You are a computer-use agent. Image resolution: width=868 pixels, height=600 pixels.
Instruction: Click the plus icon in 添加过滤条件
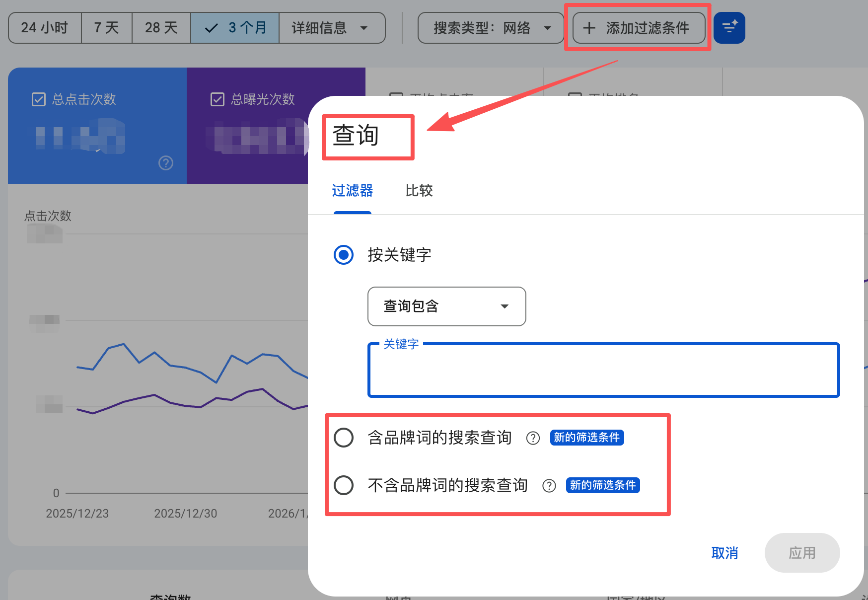(x=589, y=28)
